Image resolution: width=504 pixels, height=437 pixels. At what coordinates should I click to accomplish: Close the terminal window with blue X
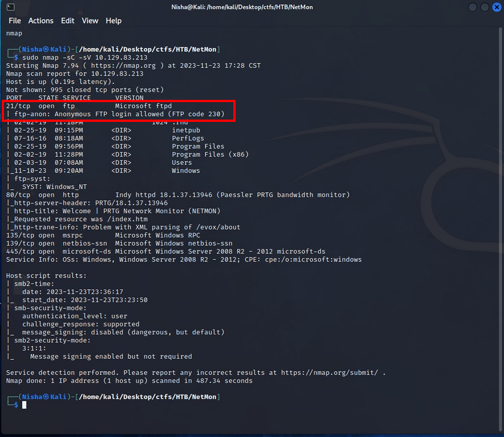(x=497, y=7)
